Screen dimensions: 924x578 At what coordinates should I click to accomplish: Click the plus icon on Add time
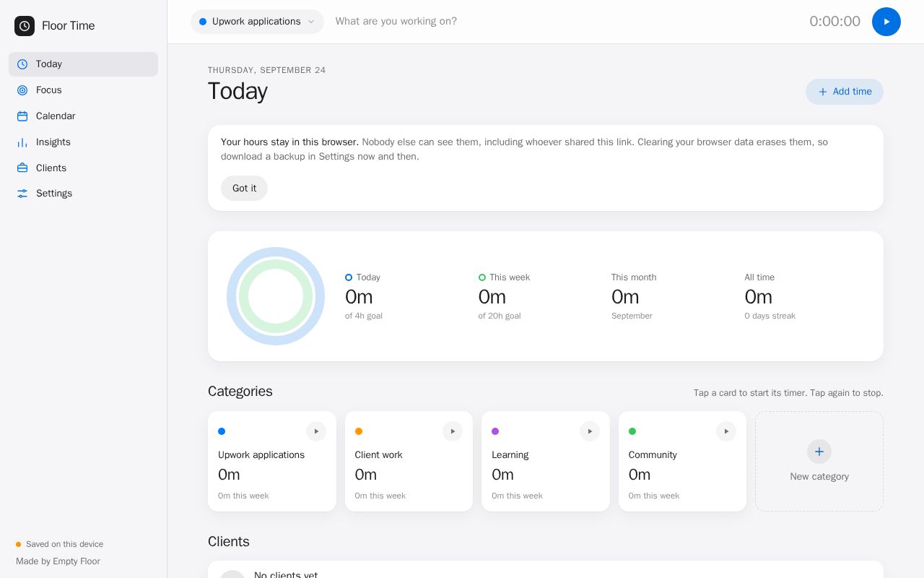823,92
